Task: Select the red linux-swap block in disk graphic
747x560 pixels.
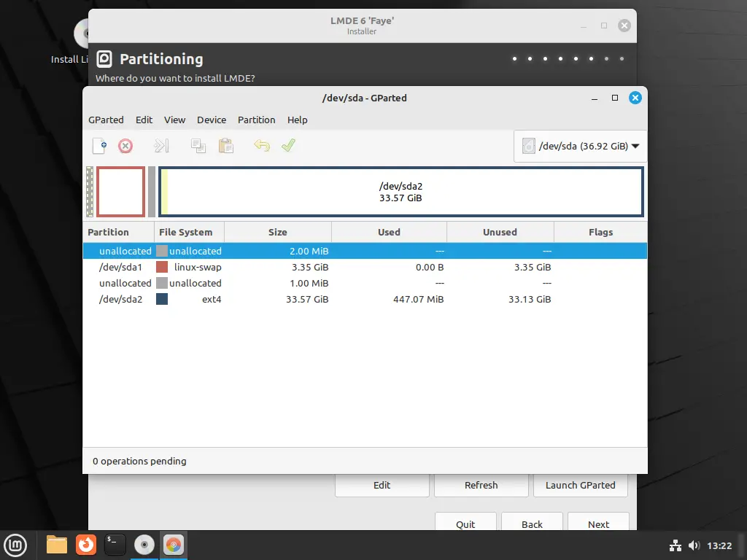Action: (x=120, y=192)
